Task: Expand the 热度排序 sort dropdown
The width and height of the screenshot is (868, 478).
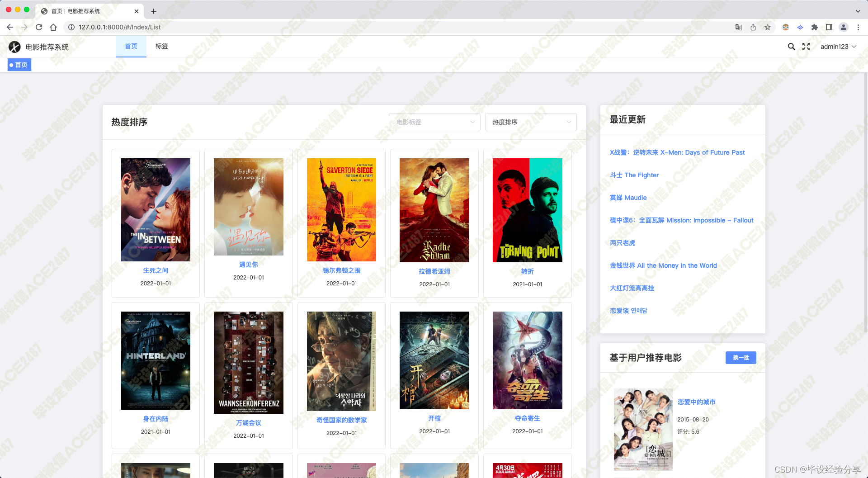Action: click(531, 122)
